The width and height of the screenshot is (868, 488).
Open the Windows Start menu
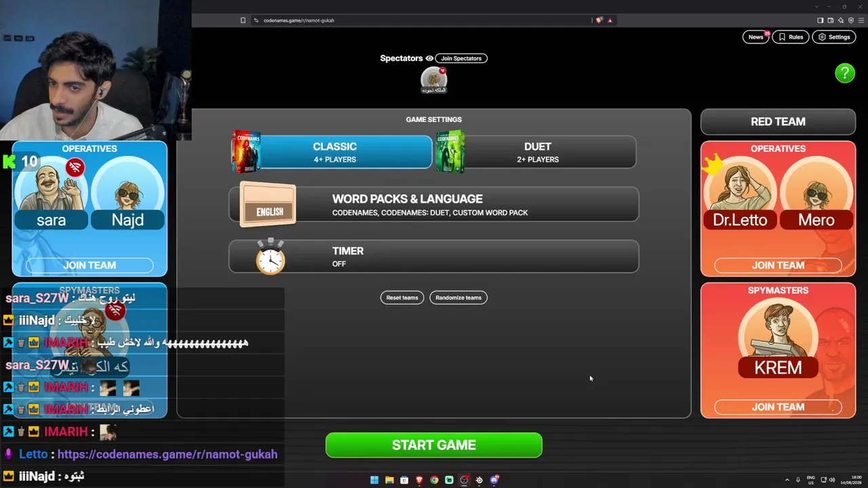coord(374,480)
